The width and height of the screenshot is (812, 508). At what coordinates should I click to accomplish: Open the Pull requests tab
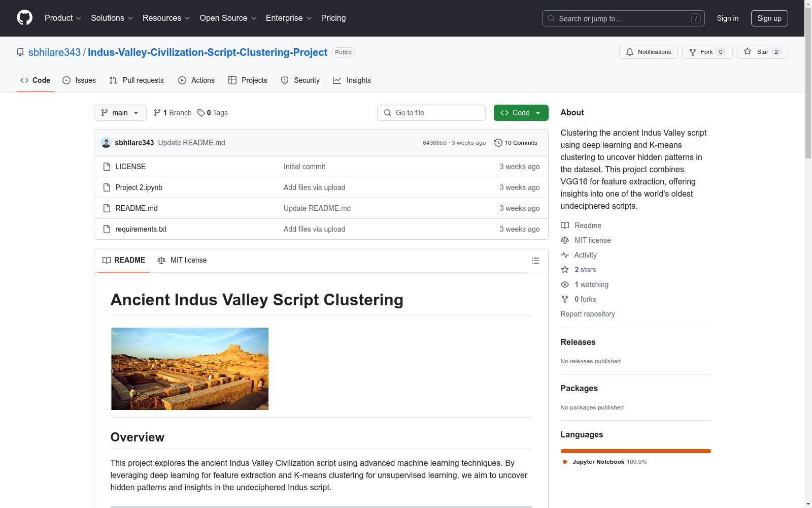[137, 80]
